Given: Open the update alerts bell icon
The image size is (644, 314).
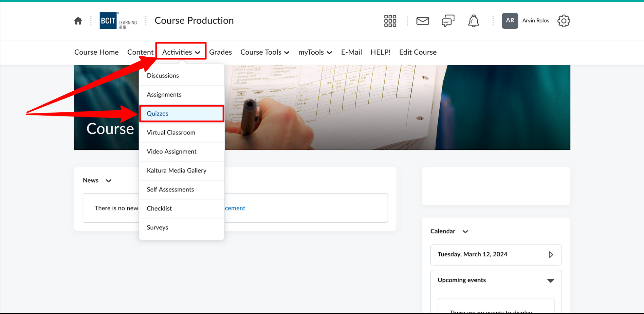Looking at the screenshot, I should (x=474, y=21).
